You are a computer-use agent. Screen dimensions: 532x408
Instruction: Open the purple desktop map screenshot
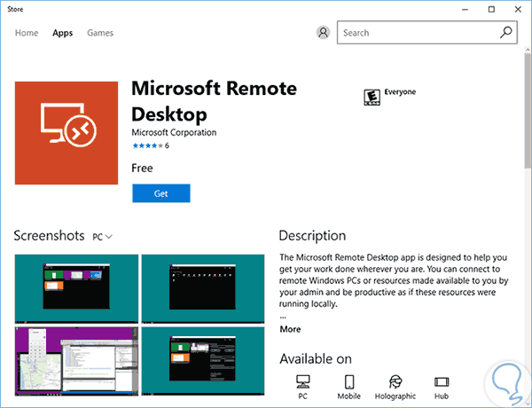click(x=76, y=361)
